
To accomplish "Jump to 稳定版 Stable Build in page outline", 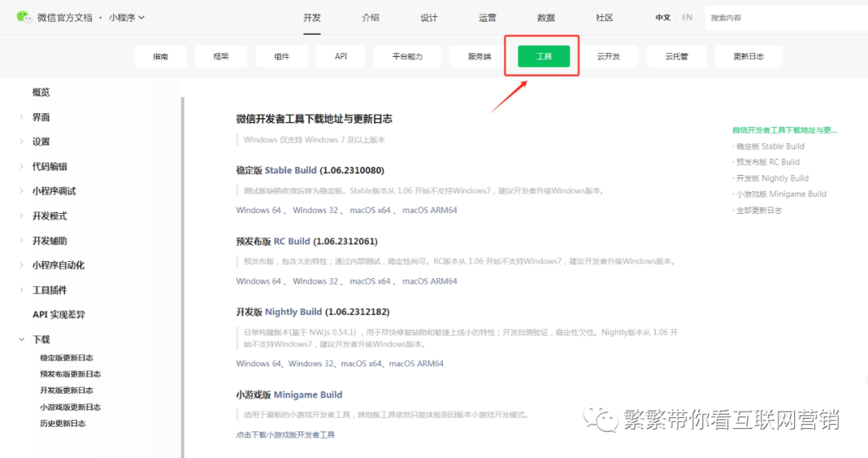I will pos(770,146).
